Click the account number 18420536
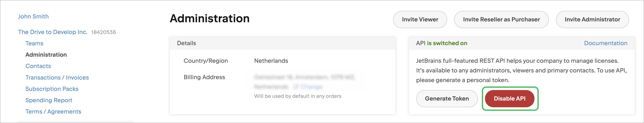This screenshot has width=644, height=123. click(x=103, y=32)
